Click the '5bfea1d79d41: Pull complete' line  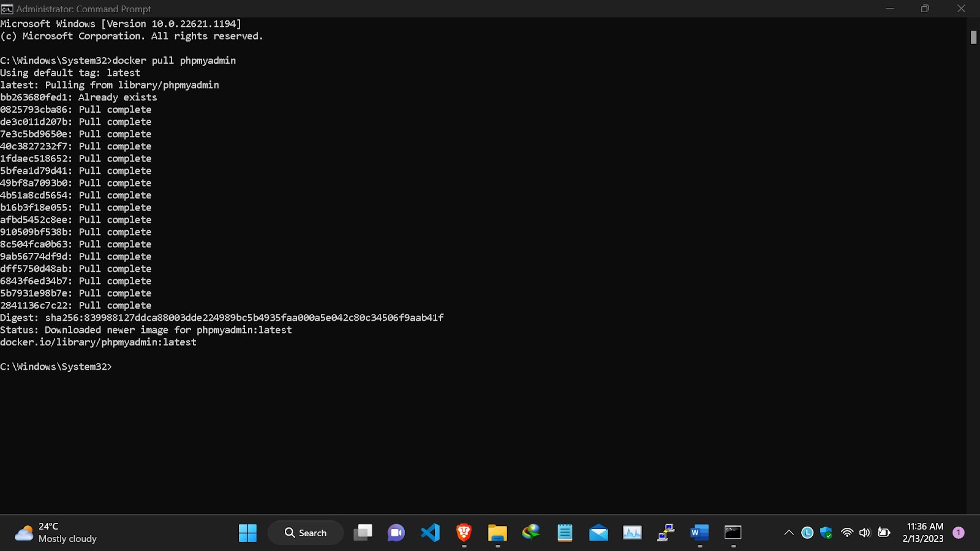click(76, 171)
